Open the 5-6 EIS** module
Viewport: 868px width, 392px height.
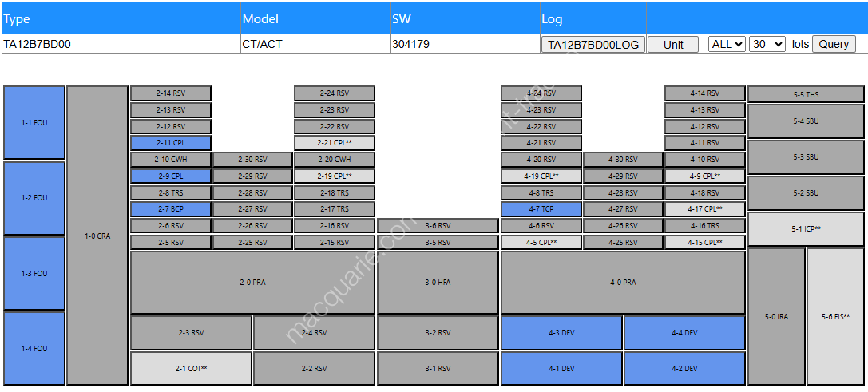coord(836,317)
